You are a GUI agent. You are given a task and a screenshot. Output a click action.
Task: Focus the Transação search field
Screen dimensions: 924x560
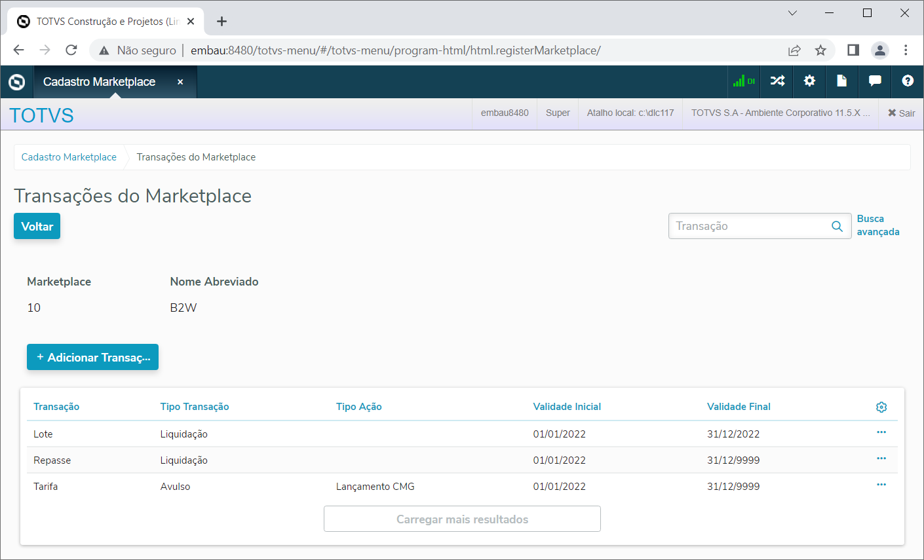pyautogui.click(x=760, y=226)
